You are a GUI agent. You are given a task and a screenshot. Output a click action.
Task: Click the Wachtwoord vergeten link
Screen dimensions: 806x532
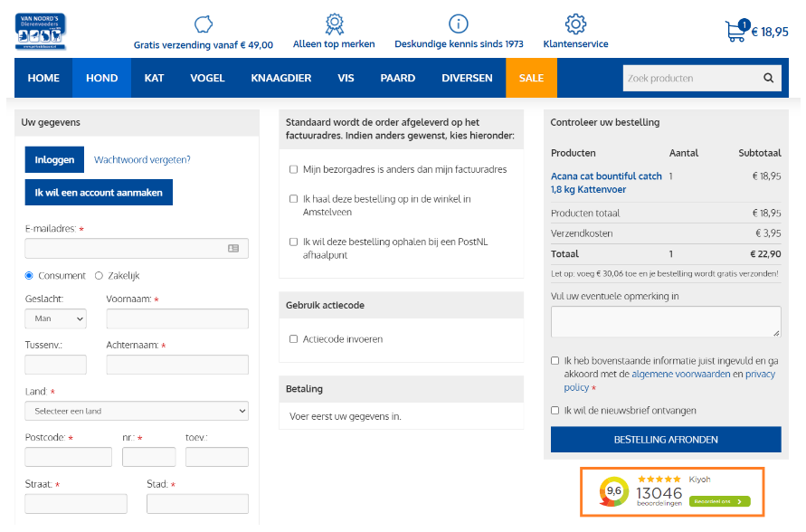click(x=142, y=160)
